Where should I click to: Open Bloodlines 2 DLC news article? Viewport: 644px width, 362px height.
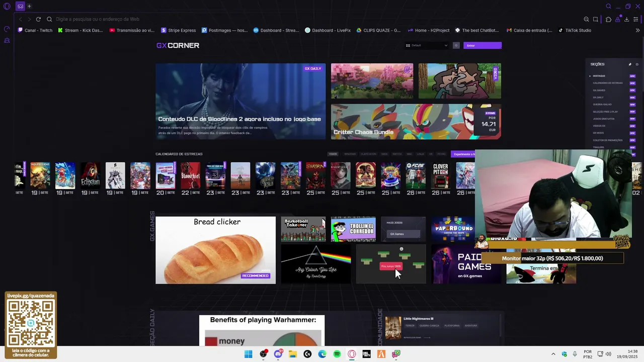[x=240, y=101]
